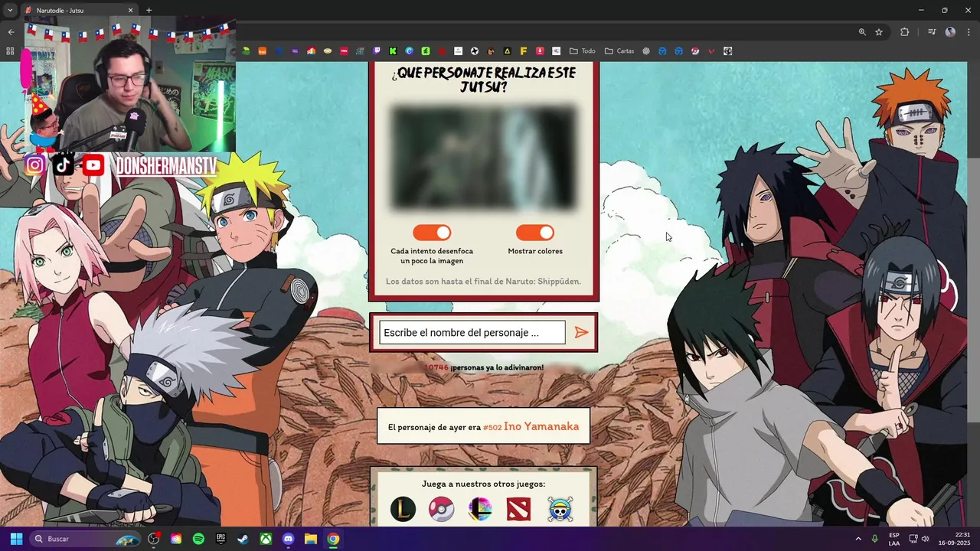Open a new browser tab
The image size is (980, 551).
149,11
